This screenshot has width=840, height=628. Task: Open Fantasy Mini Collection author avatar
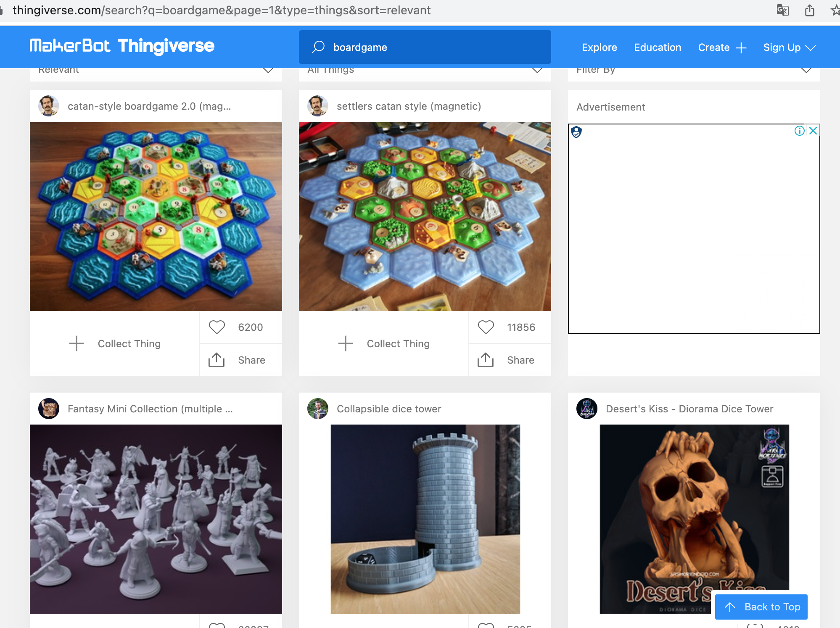click(x=49, y=409)
